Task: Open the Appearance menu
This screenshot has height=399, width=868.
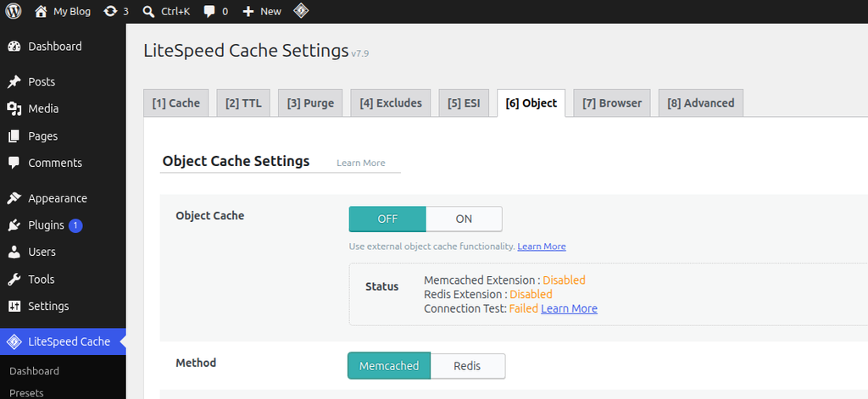Action: pyautogui.click(x=58, y=198)
